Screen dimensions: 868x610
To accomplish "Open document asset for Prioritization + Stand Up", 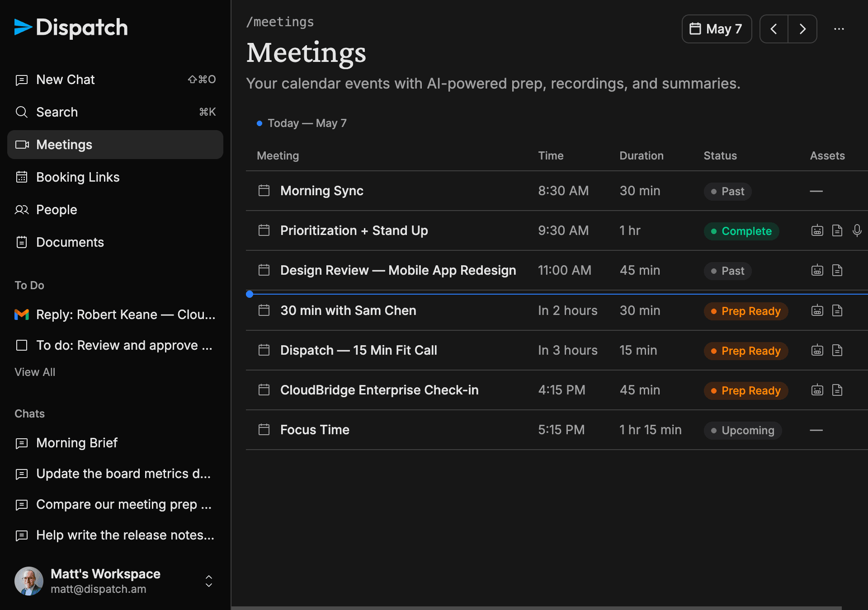I will click(837, 231).
